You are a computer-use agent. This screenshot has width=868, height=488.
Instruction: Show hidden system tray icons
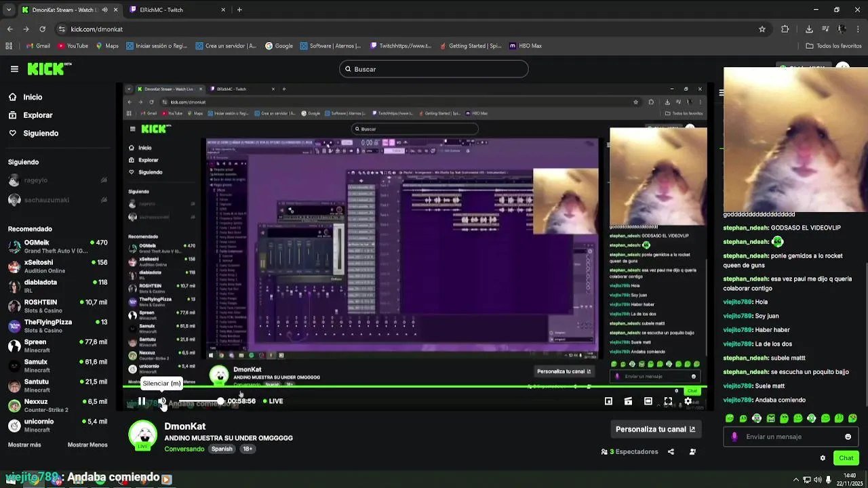click(x=796, y=480)
